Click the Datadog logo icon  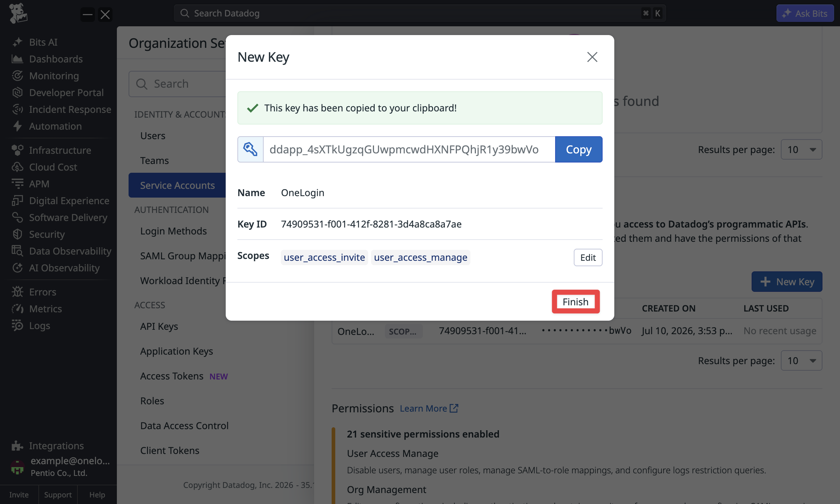(18, 14)
